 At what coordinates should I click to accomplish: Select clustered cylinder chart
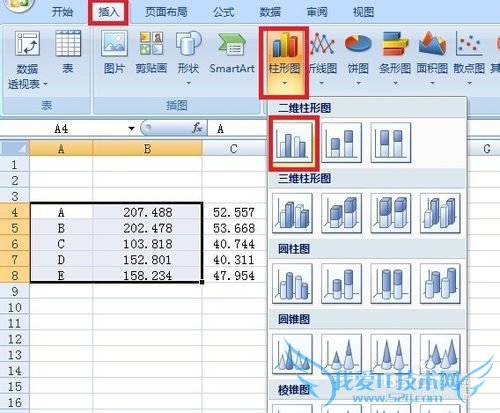click(x=293, y=284)
